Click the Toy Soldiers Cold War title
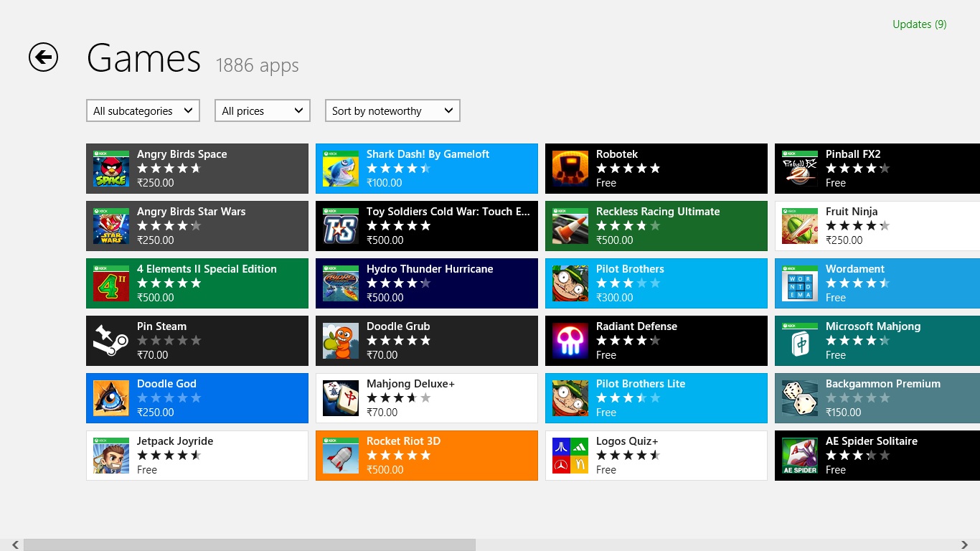The width and height of the screenshot is (980, 551). 448,212
